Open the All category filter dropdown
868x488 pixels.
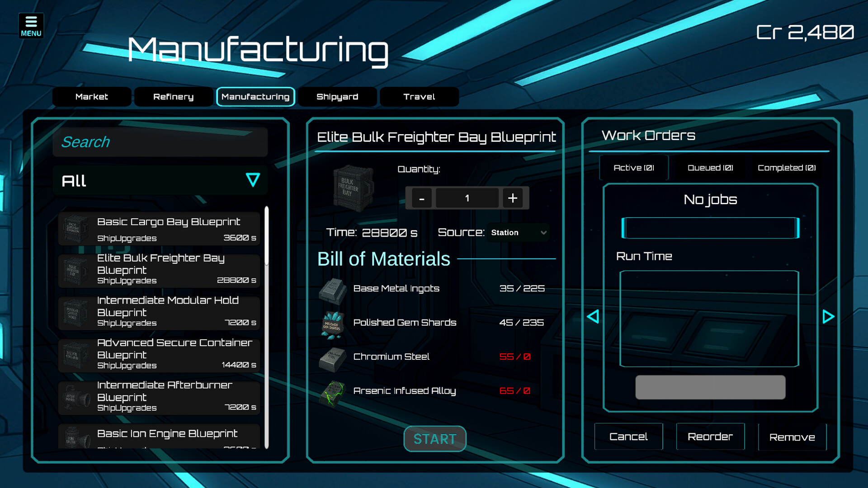pos(160,180)
